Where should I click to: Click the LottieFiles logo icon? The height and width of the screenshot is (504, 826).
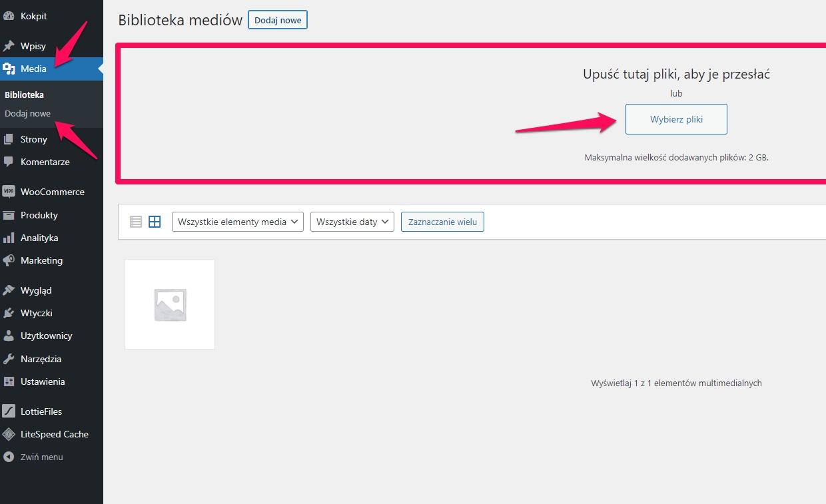[9, 411]
